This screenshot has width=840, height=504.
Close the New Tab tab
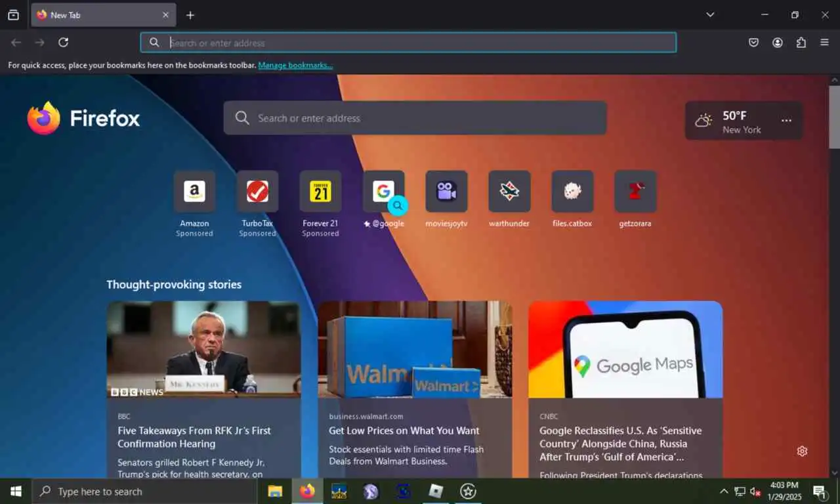coord(165,15)
